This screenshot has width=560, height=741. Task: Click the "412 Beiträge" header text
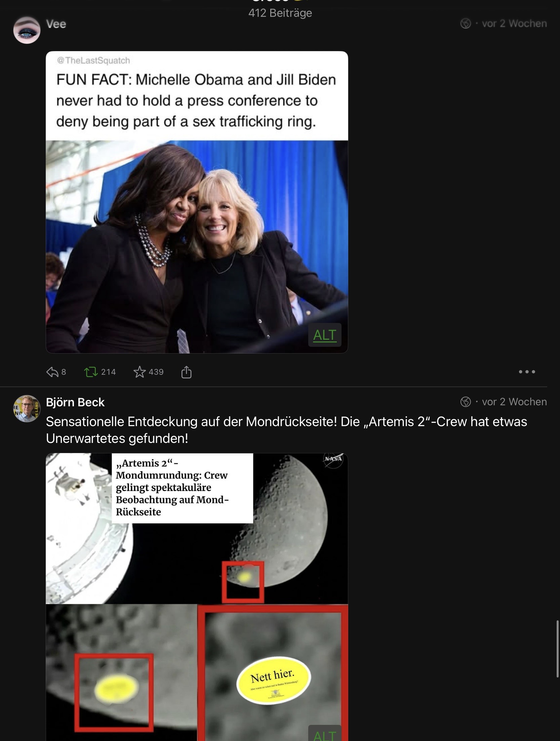click(280, 13)
